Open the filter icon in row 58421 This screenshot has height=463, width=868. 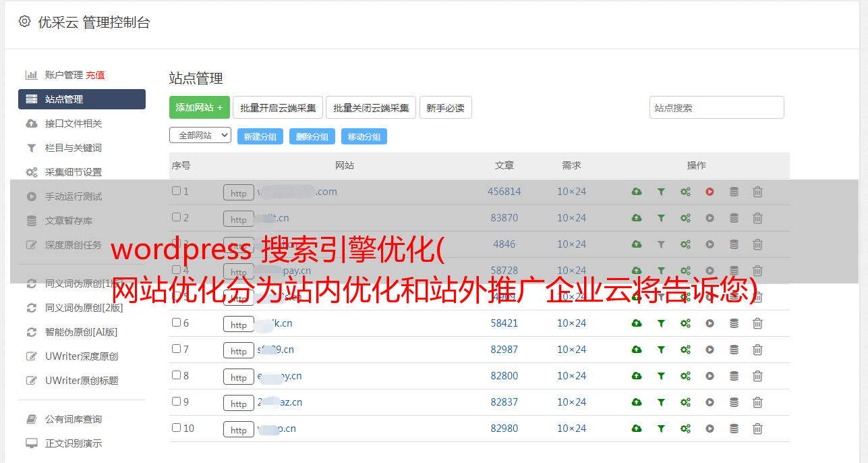pos(661,323)
